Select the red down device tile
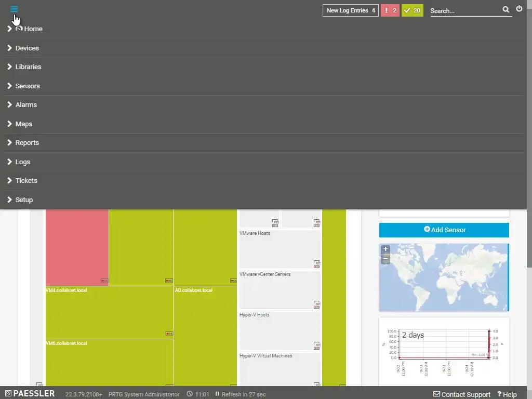The height and width of the screenshot is (399, 532). point(77,247)
